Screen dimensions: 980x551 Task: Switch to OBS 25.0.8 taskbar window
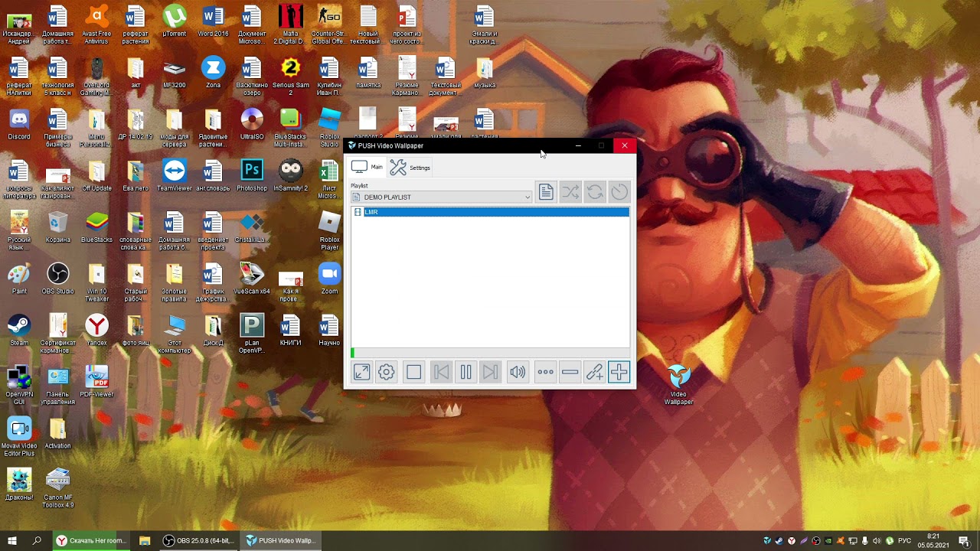[x=198, y=540]
